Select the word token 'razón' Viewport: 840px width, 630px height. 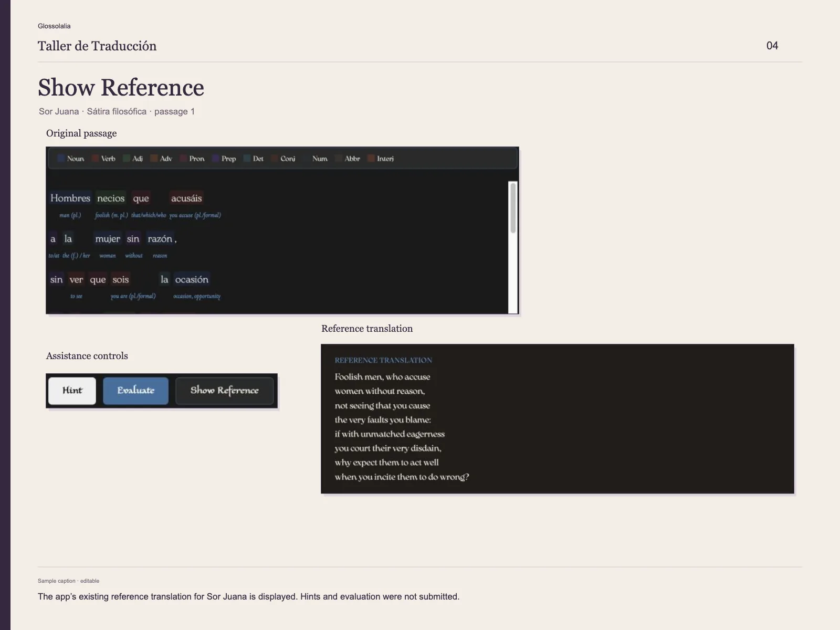160,239
